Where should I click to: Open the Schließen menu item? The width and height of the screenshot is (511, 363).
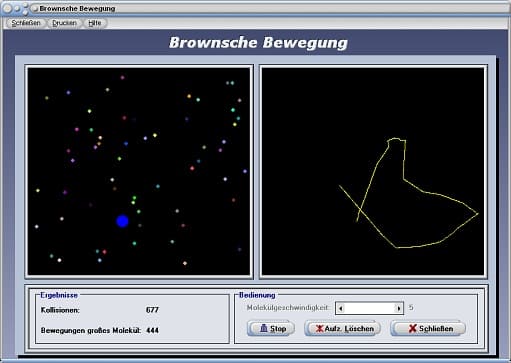[x=26, y=23]
